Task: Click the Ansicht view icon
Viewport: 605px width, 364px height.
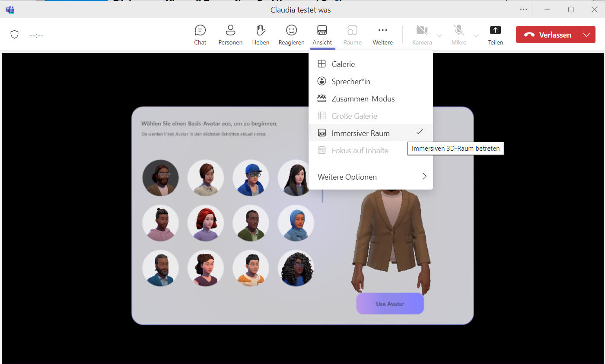Action: (322, 30)
